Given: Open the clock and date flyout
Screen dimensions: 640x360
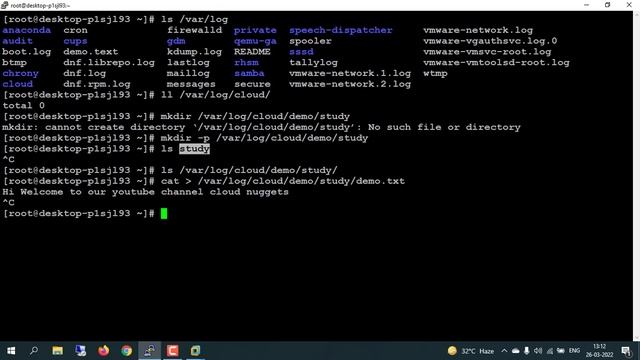Looking at the screenshot, I should (599, 351).
